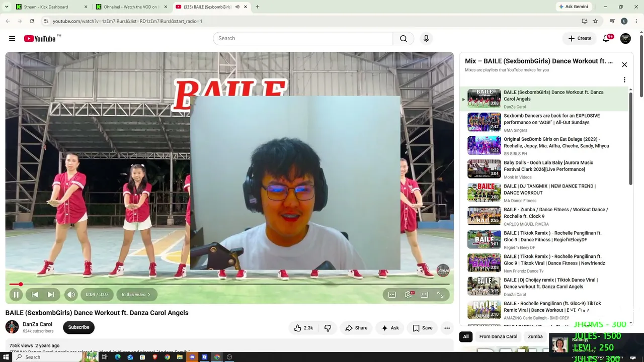
Task: Seek on the video progress bar
Action: [x=229, y=284]
